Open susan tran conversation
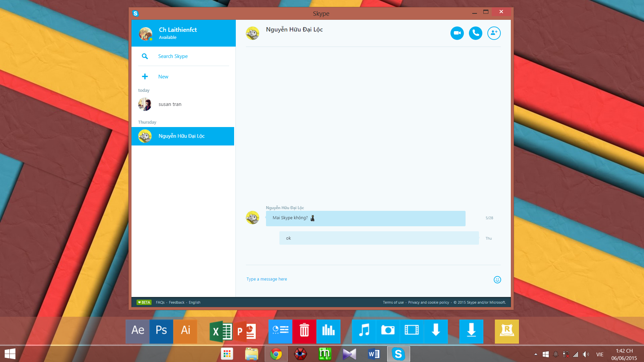Image resolution: width=644 pixels, height=362 pixels. pos(183,104)
